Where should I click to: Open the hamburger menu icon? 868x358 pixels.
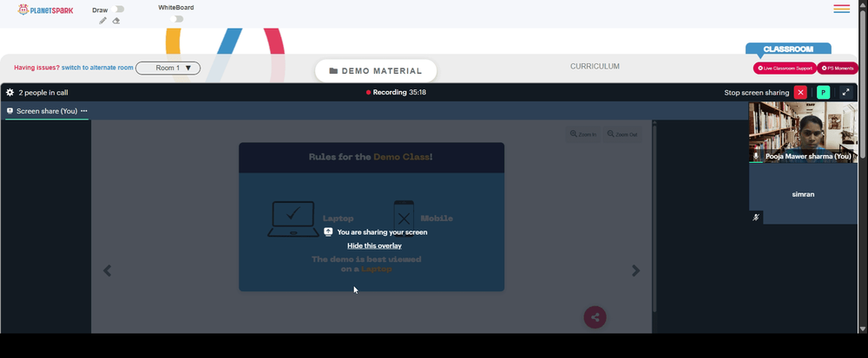[x=841, y=9]
